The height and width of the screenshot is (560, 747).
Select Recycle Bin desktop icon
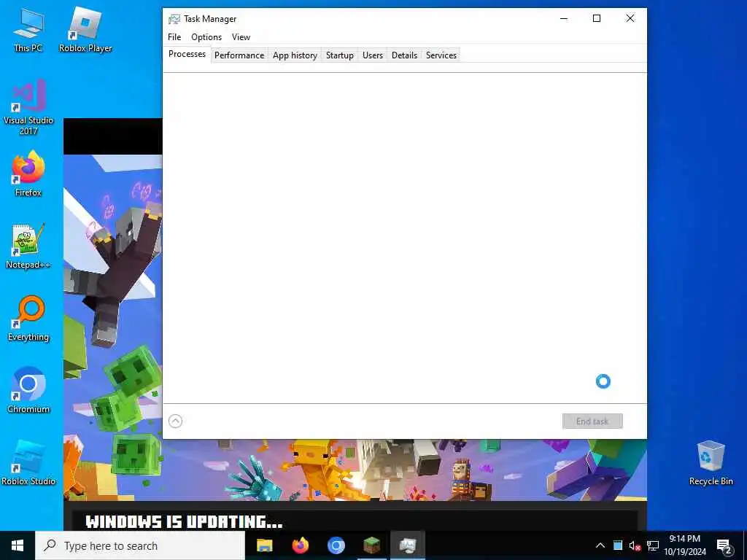(711, 463)
